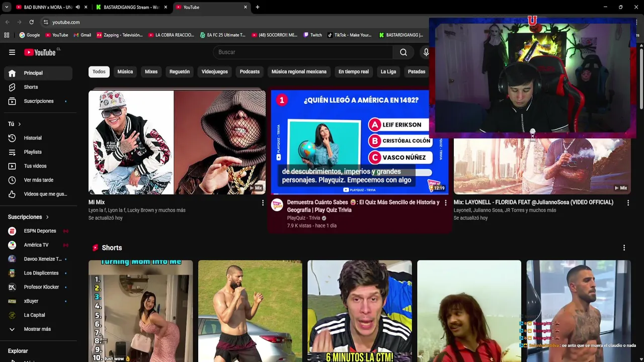This screenshot has width=644, height=362.
Task: Open options for Mix LAYONELL FLORIDA
Action: point(628,203)
